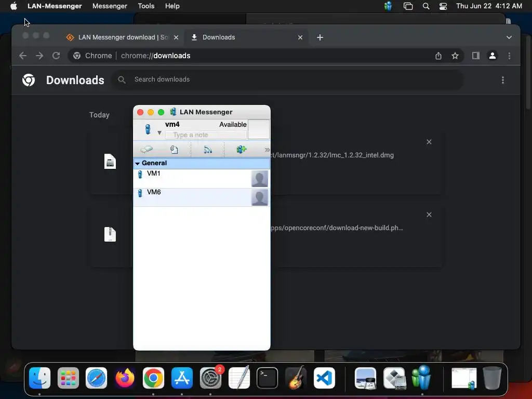Image resolution: width=532 pixels, height=399 pixels.
Task: Open the Chrome three-dot menu
Action: [509, 56]
